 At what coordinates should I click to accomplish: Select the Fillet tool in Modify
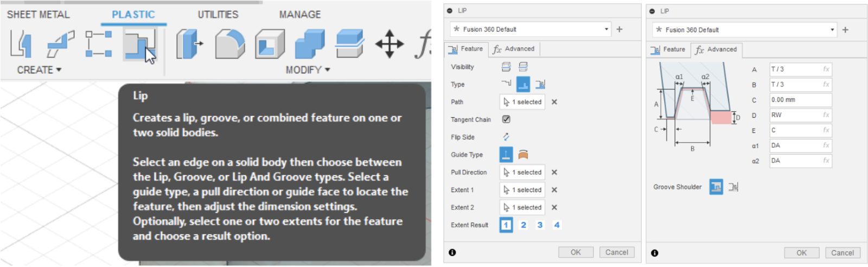click(x=229, y=44)
